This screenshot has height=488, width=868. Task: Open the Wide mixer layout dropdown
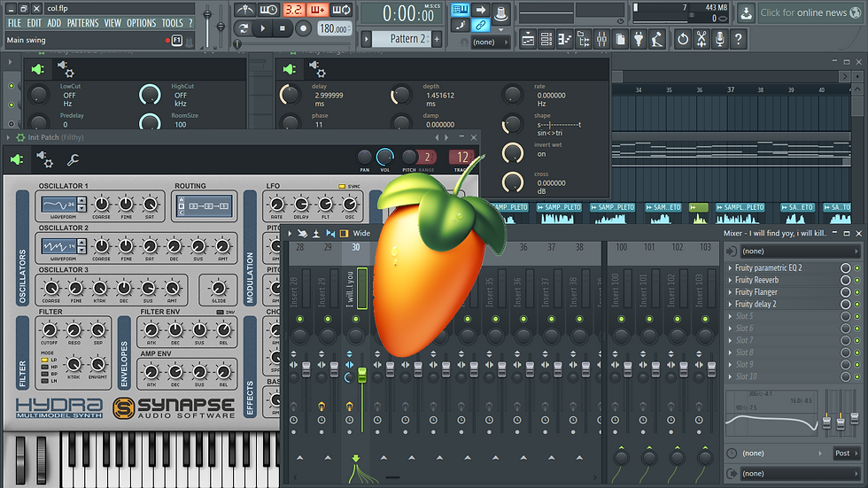[361, 234]
